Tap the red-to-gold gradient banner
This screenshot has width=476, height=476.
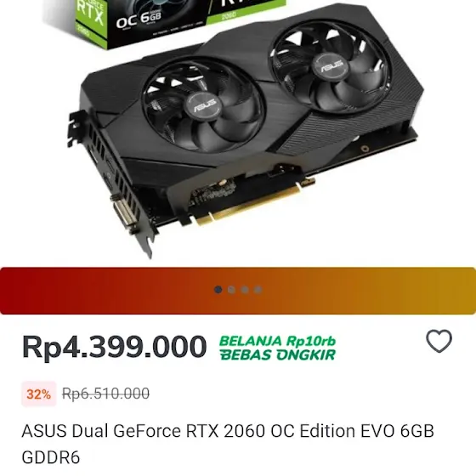(238, 291)
